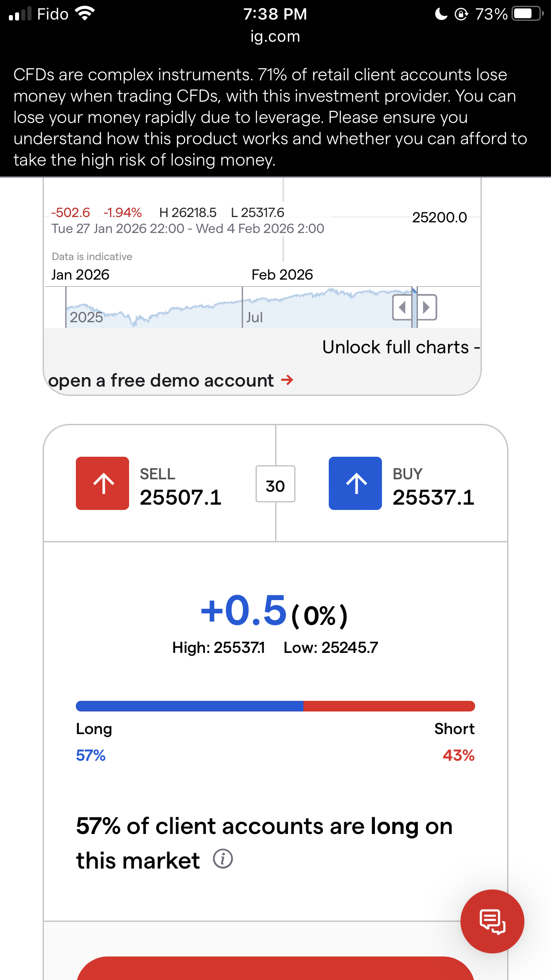The width and height of the screenshot is (551, 980).
Task: Tap the Short 43% value
Action: pos(459,755)
